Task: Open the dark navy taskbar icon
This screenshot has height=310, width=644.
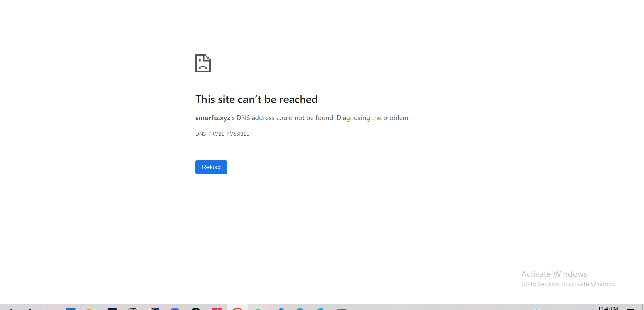Action: [112, 309]
